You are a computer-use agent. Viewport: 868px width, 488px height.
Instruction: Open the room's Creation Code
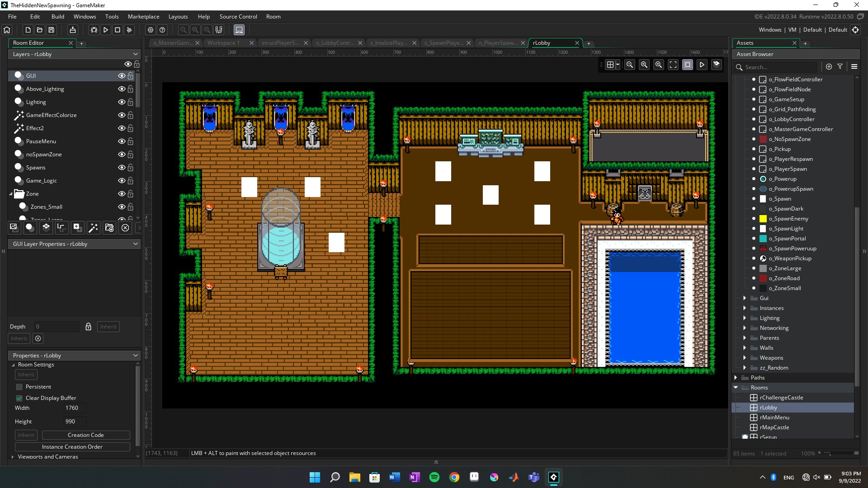tap(85, 435)
